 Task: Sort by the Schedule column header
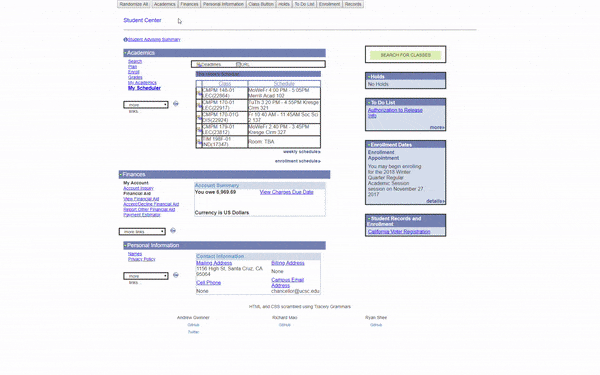coord(284,83)
